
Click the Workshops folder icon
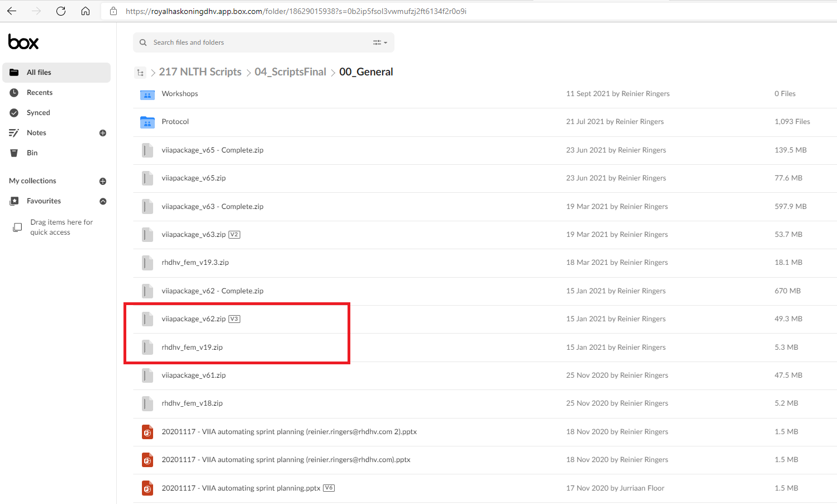coord(148,94)
